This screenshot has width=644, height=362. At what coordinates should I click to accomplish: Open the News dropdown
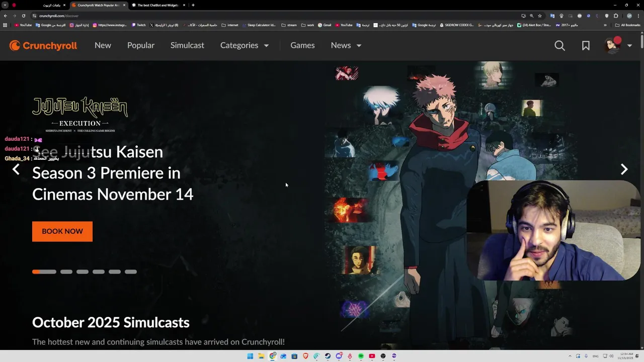(x=346, y=45)
